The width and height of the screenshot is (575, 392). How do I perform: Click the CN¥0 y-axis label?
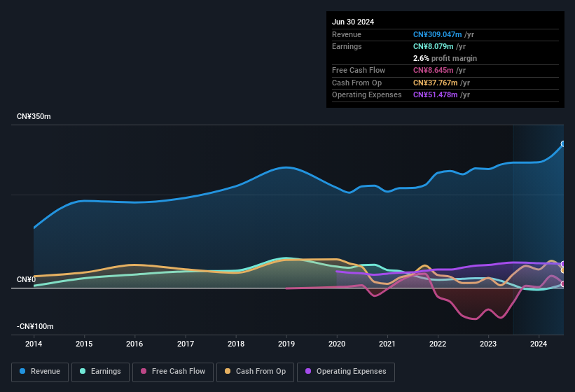coord(27,279)
